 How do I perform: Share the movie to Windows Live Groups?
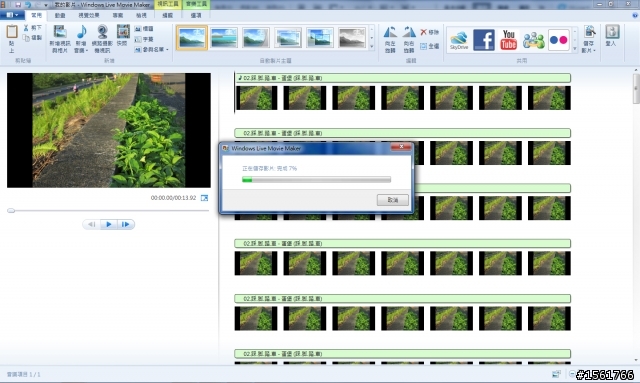pyautogui.click(x=533, y=40)
